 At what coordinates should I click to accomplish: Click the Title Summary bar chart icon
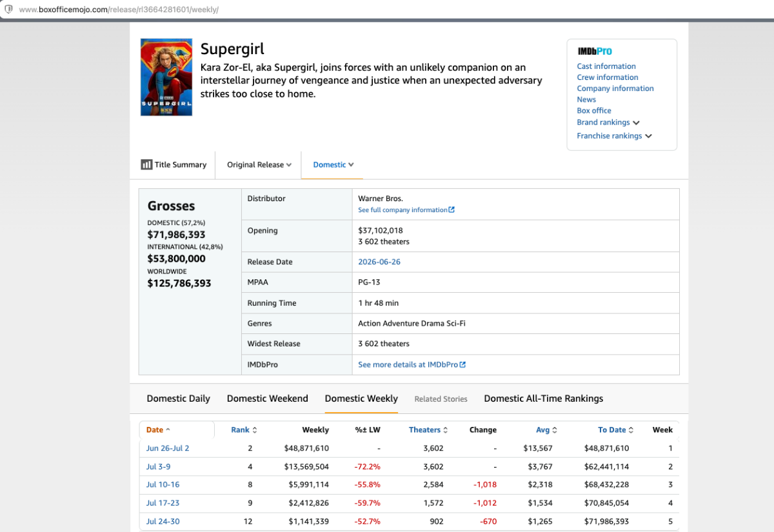(146, 164)
